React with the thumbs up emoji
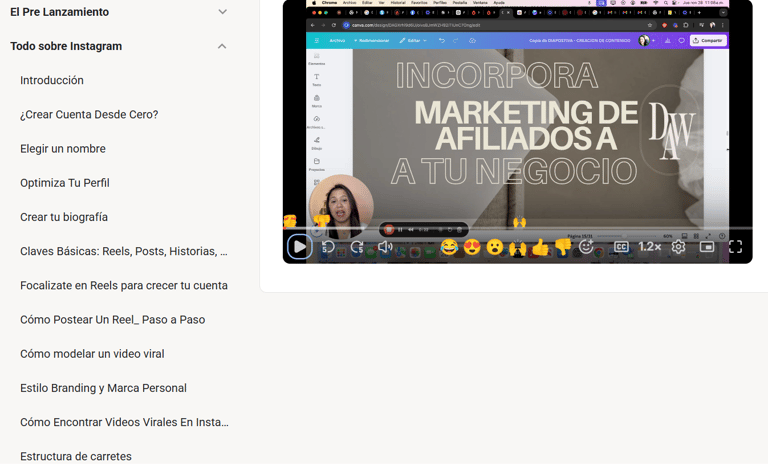This screenshot has width=768, height=464. pos(540,247)
